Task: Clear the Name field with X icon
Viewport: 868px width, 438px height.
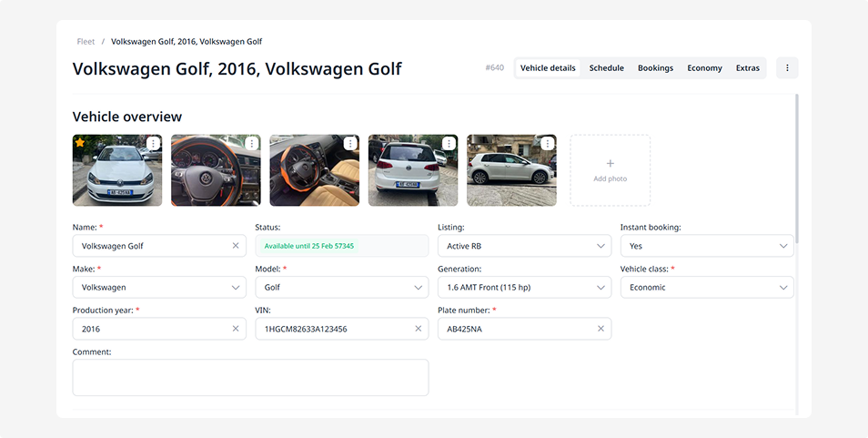Action: [x=236, y=246]
